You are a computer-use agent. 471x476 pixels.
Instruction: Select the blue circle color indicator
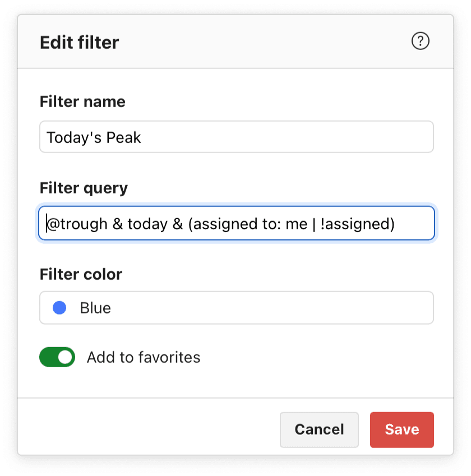coord(59,307)
